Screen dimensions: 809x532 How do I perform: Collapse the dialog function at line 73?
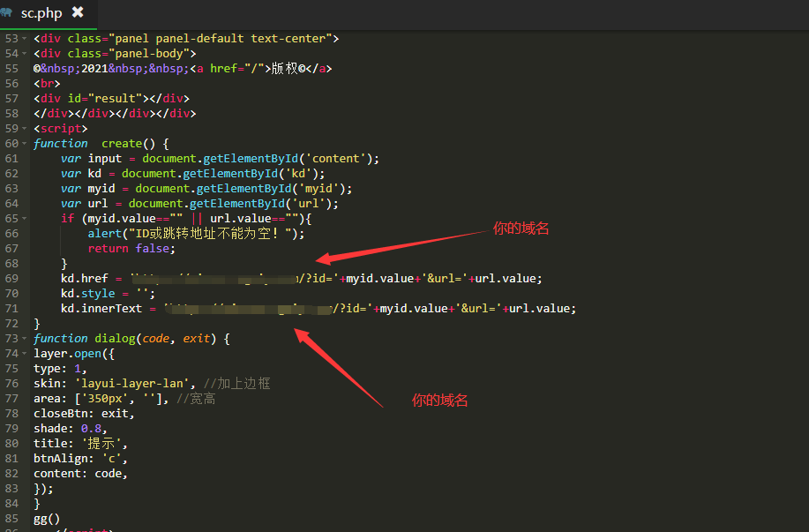24,339
